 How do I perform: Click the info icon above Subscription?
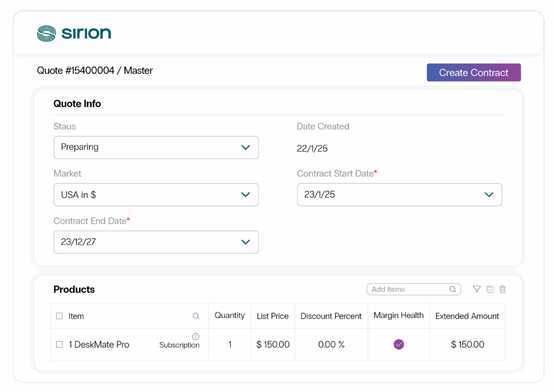(196, 336)
